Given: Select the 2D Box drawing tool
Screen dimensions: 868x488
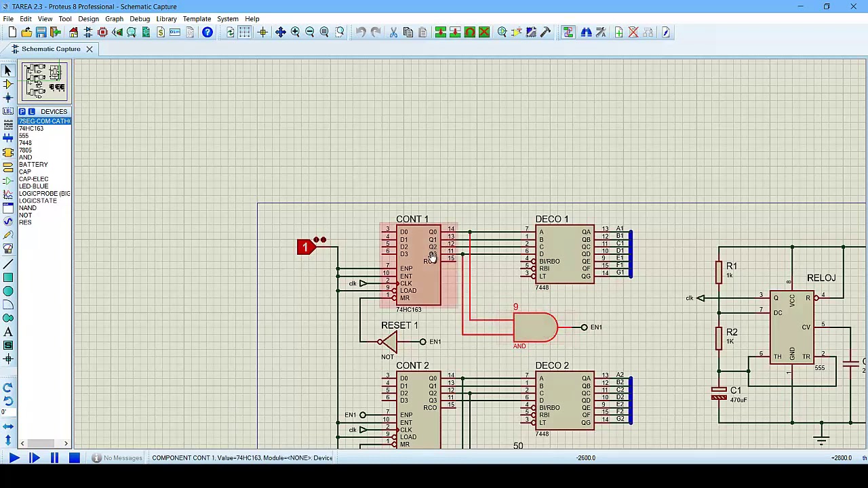Looking at the screenshot, I should point(8,277).
